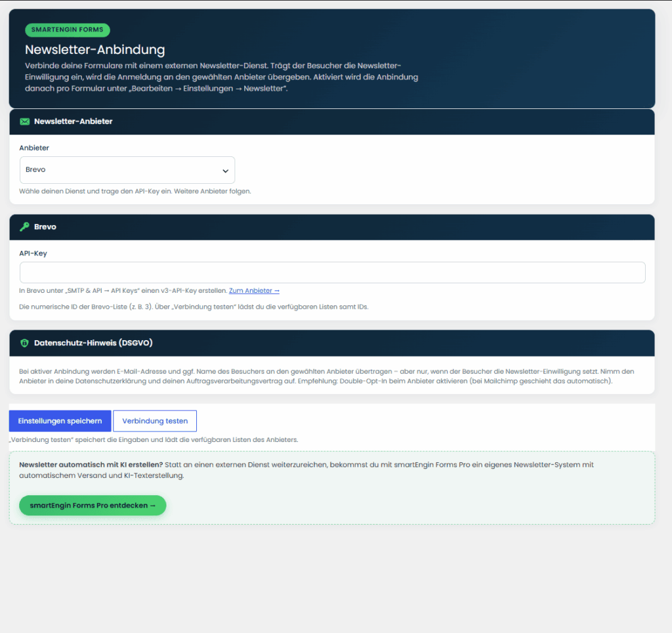
Task: Open the Anbieter dropdown showing Brevo
Action: point(127,170)
